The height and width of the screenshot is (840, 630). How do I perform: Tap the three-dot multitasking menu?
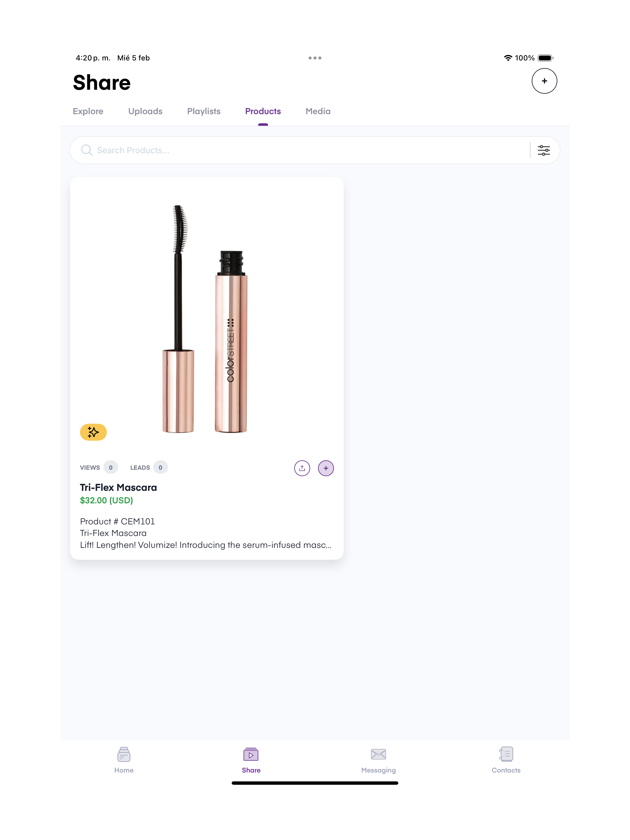[x=315, y=58]
